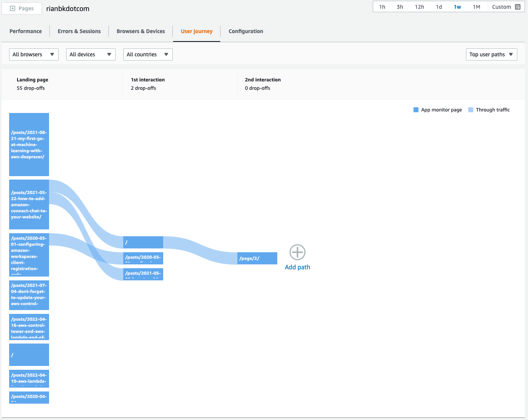Screen dimensions: 528x420
Task: Select the /posts/2020-03 first interaction node
Action: click(x=143, y=258)
